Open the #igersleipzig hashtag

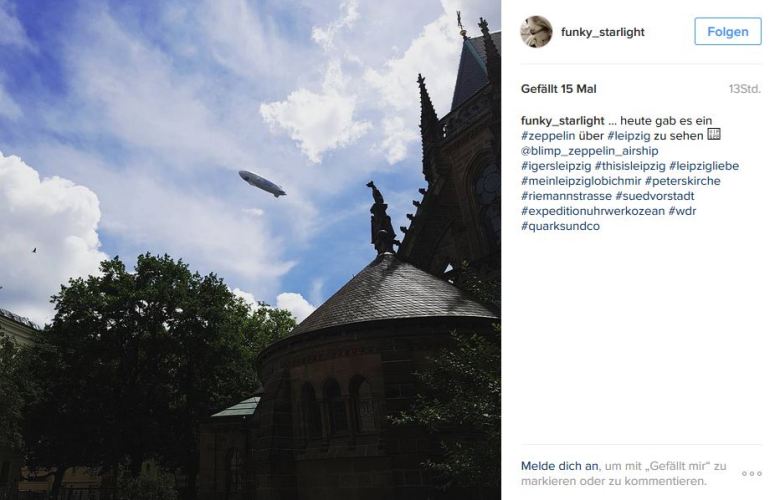(x=556, y=166)
